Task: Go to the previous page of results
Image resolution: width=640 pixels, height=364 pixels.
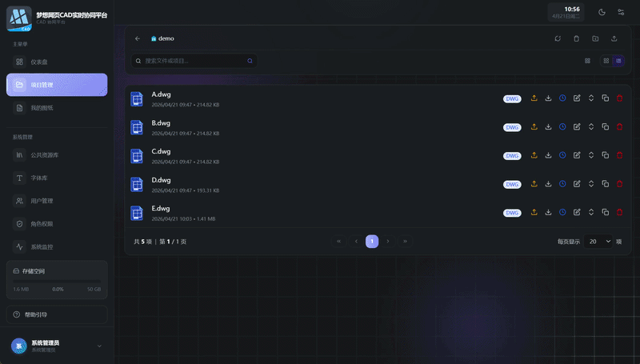Action: (x=356, y=242)
